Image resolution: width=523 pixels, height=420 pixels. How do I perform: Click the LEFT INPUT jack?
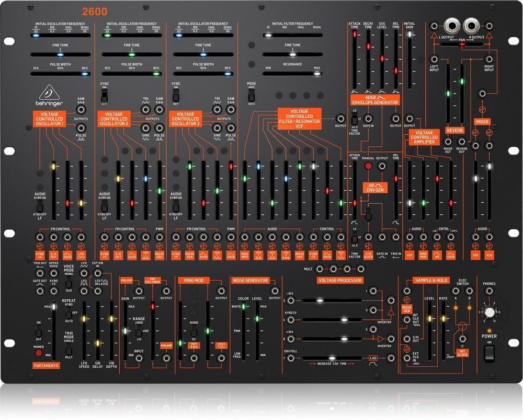click(434, 59)
